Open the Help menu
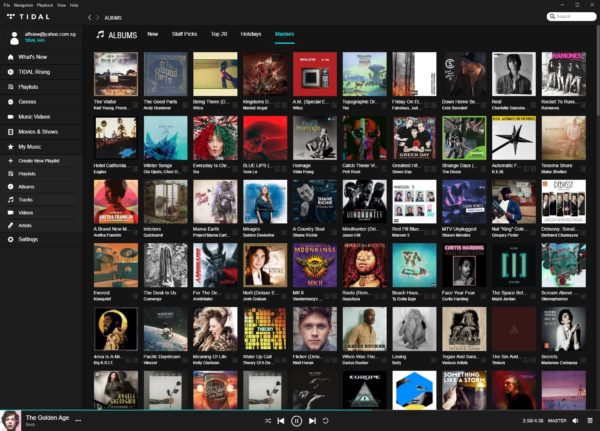 pos(74,5)
